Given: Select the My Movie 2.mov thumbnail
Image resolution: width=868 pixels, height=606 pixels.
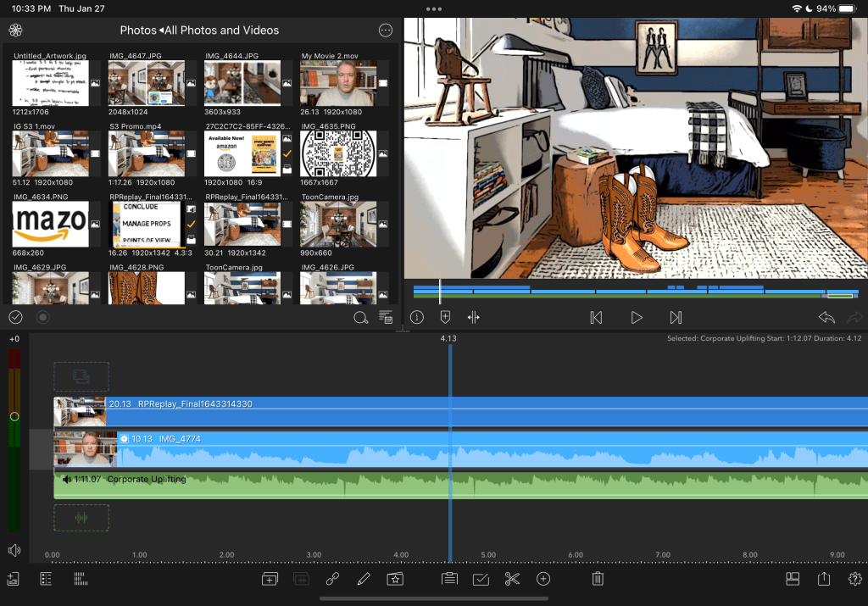Looking at the screenshot, I should [338, 83].
